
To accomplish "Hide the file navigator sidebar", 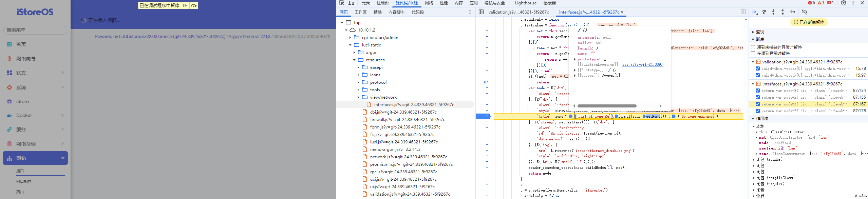I will pyautogui.click(x=481, y=12).
